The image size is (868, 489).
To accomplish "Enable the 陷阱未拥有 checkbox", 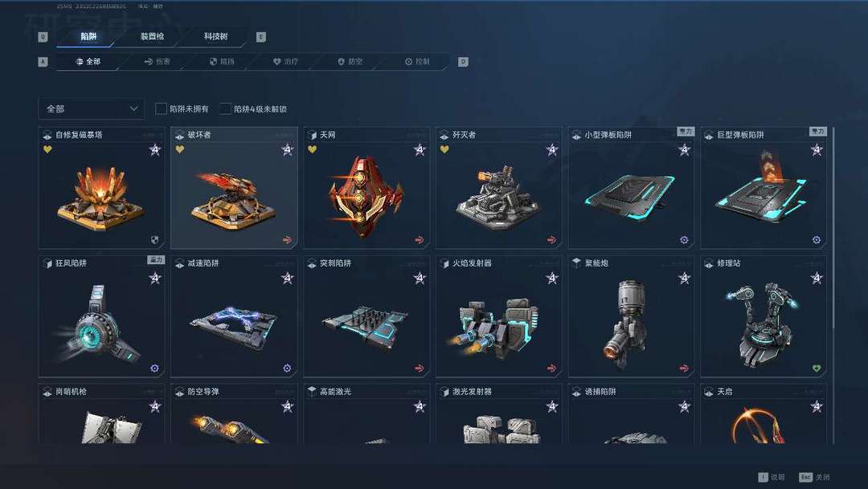I will (x=161, y=109).
